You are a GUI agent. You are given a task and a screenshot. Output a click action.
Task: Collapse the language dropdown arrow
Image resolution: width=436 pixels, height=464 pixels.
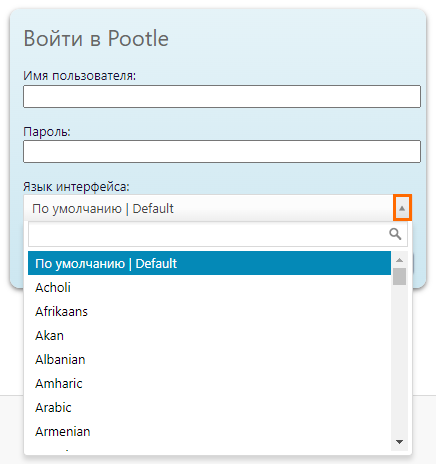pyautogui.click(x=402, y=208)
